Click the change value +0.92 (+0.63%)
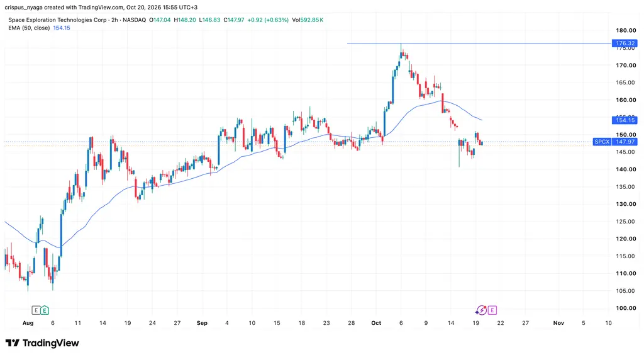 pyautogui.click(x=268, y=20)
